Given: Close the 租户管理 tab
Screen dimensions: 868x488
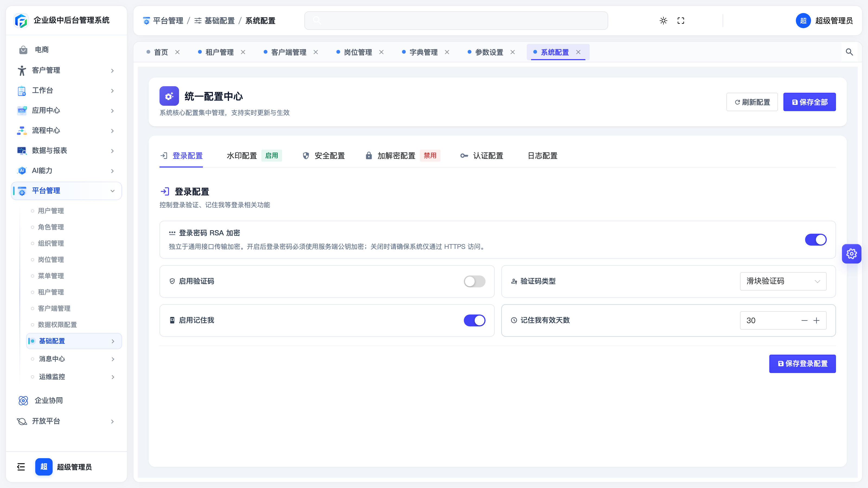Looking at the screenshot, I should pos(243,52).
